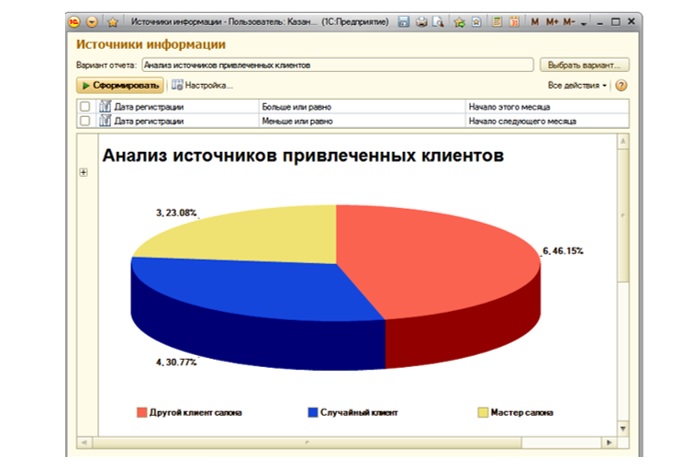Screen dimensions: 695x466
Task: Click the 'Начало этого месяца' value cell
Action: point(547,106)
